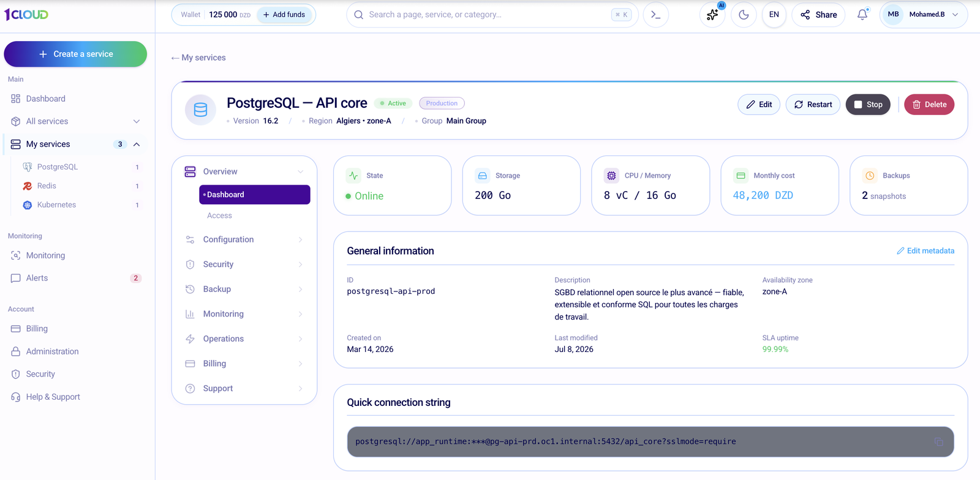The width and height of the screenshot is (980, 480).
Task: Open Kubernetes in My services
Action: [x=56, y=204]
